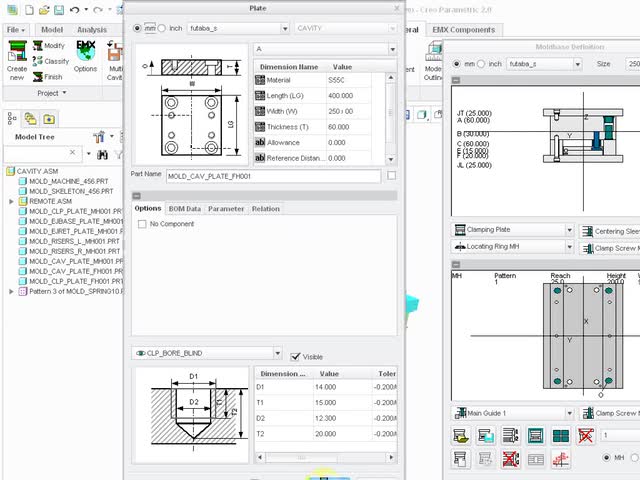The width and height of the screenshot is (640, 480).
Task: Enable the No Component checkbox
Action: 142,224
